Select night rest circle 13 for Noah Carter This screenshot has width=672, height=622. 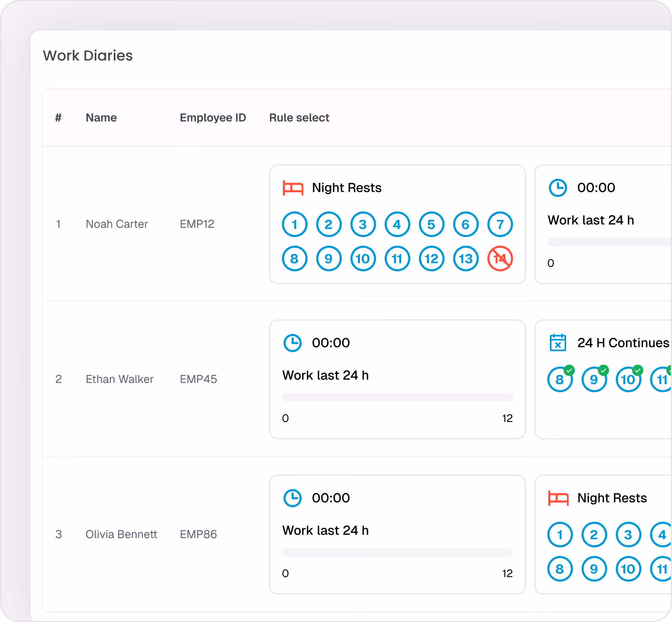(x=466, y=259)
